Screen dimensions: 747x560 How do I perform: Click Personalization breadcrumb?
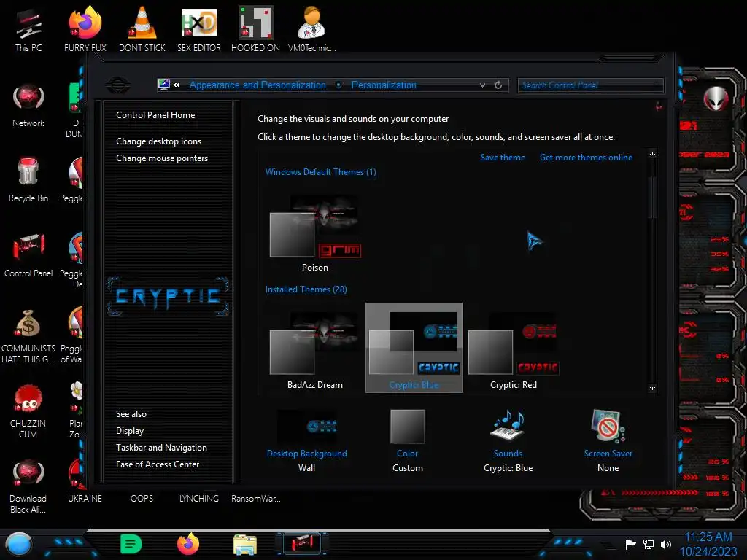click(x=384, y=85)
